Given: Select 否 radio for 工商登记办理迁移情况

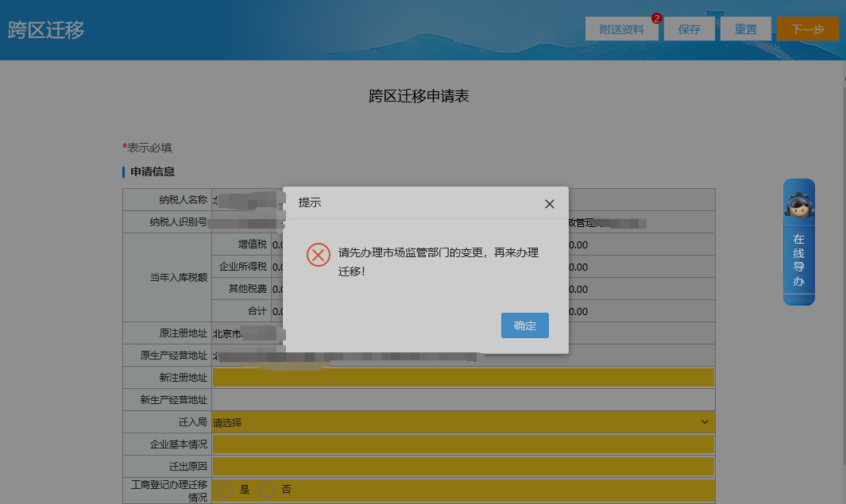Looking at the screenshot, I should pos(267,490).
